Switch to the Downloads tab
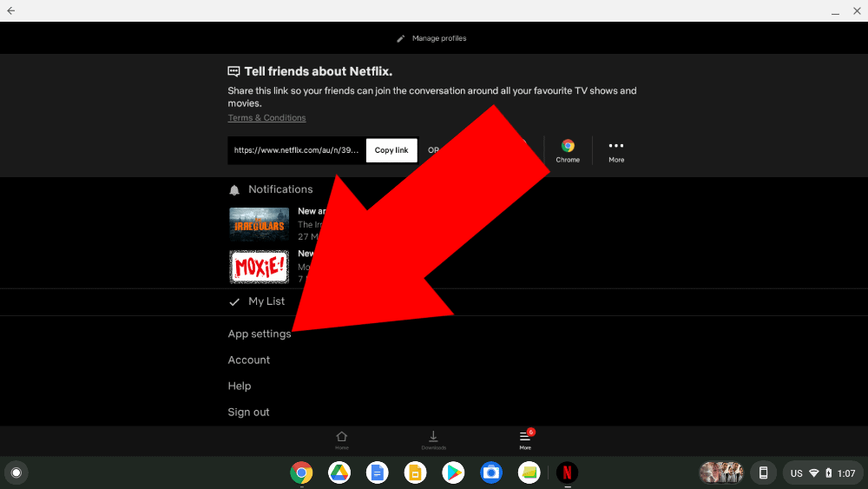This screenshot has height=489, width=868. 433,441
